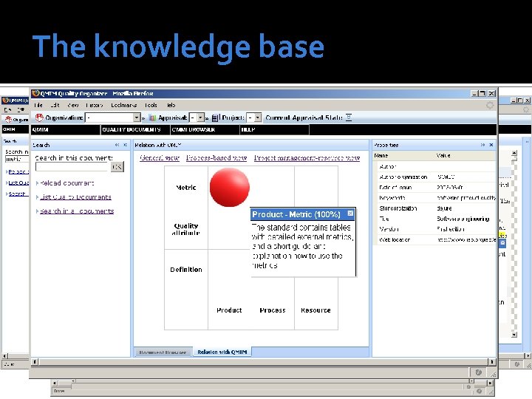Viewport: 532px width, 399px height.
Task: Click the Appraisal chart icon
Action: point(153,117)
